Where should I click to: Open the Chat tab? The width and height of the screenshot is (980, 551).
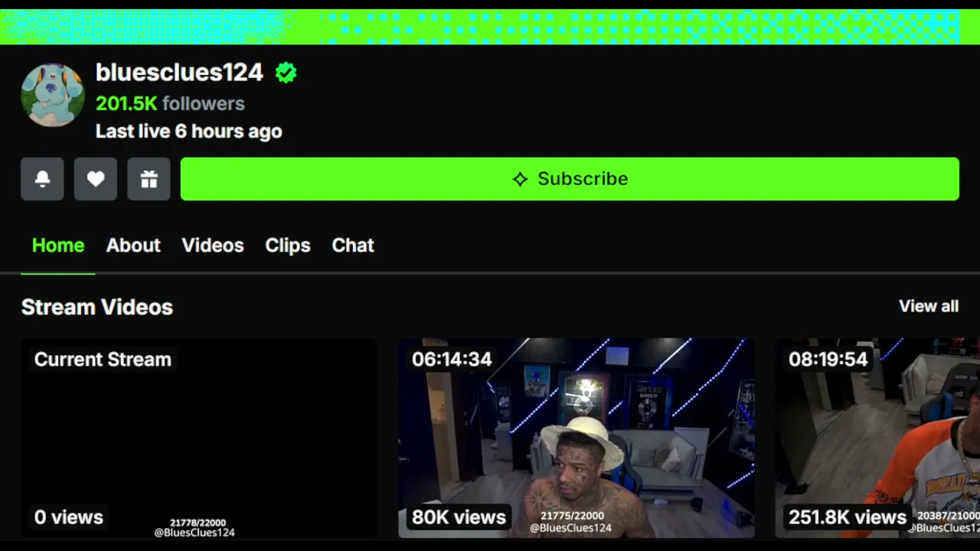click(353, 246)
